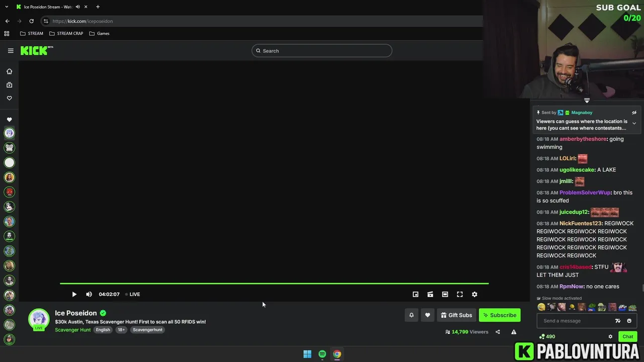The height and width of the screenshot is (362, 644).
Task: Open chat translate icon in message box
Action: pyautogui.click(x=618, y=321)
